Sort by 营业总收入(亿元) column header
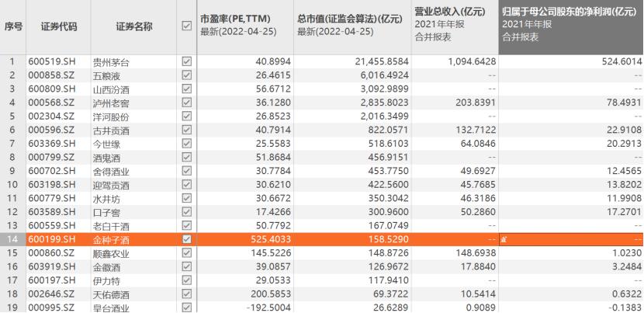The height and width of the screenshot is (313, 644). (455, 27)
